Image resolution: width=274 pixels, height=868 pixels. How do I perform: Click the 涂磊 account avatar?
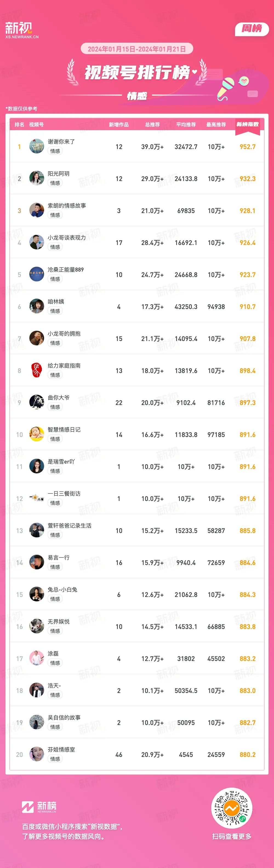pyautogui.click(x=37, y=659)
